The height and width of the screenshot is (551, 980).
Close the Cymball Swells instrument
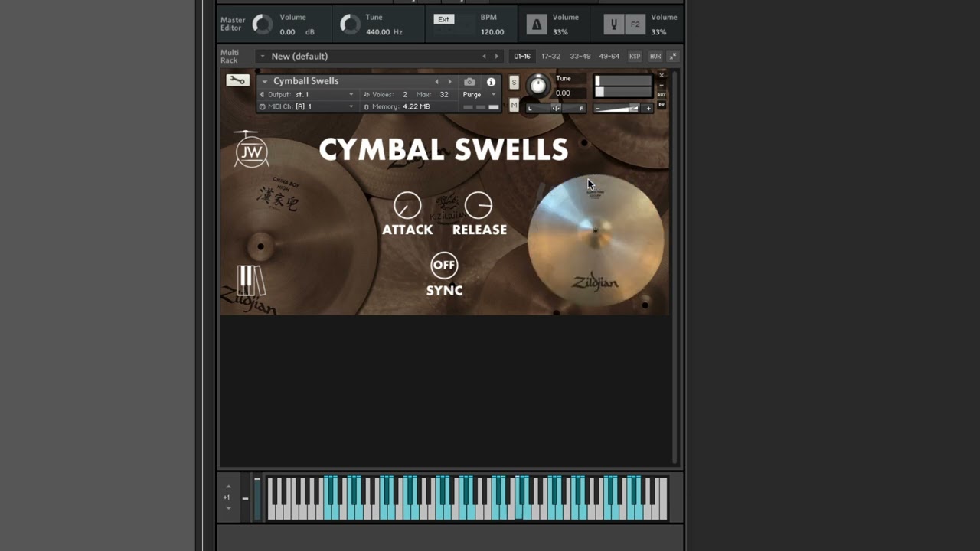coord(661,75)
